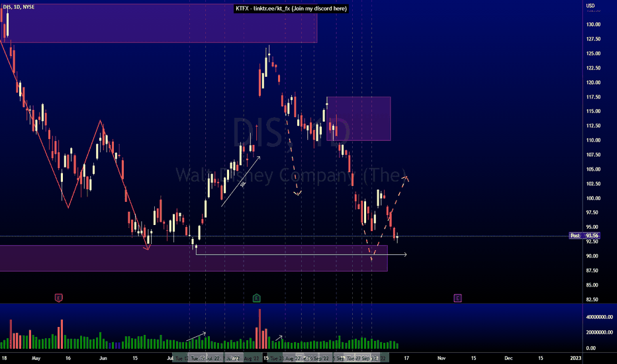
Task: Click the 85.00 price axis label
Action: 592,285
